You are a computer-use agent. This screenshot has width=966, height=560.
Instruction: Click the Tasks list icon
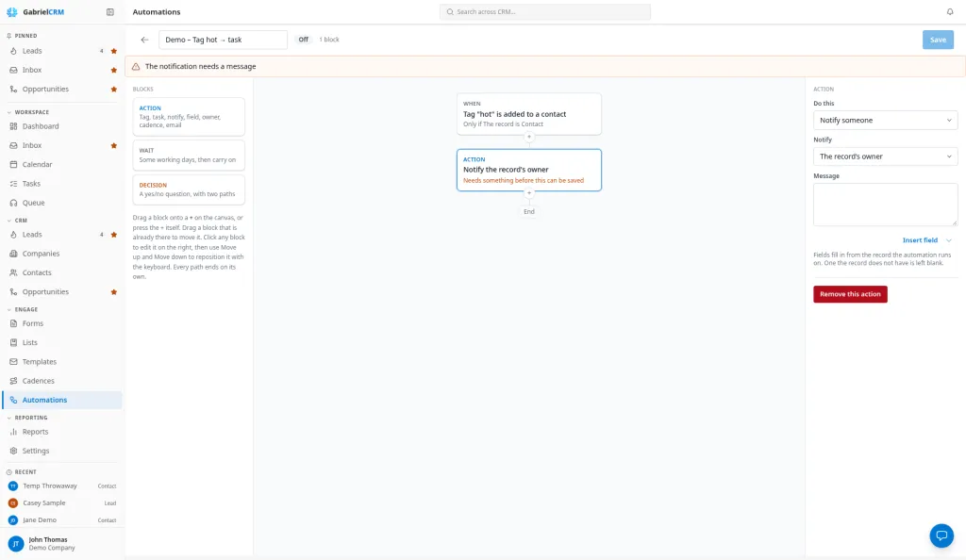tap(13, 184)
